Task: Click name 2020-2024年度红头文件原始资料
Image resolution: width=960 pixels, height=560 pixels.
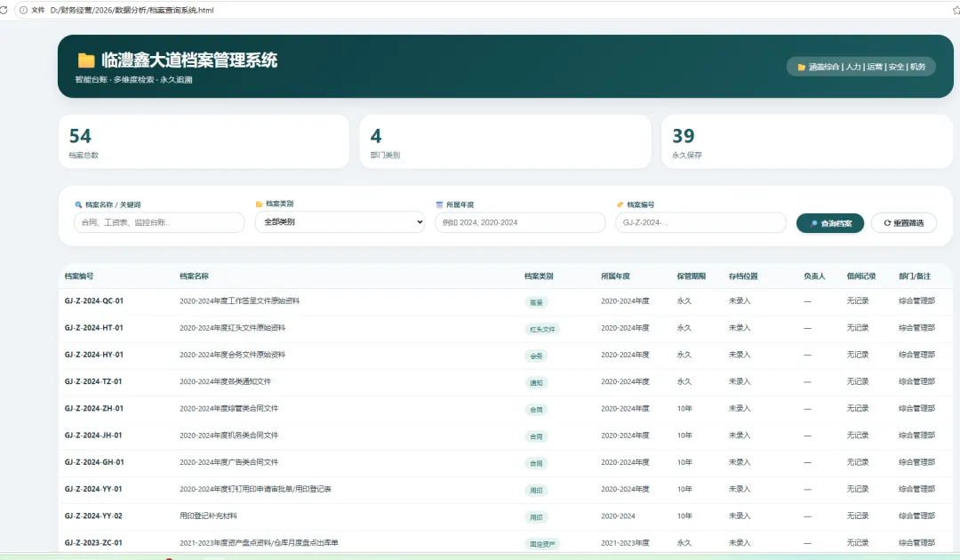Action: pos(232,327)
